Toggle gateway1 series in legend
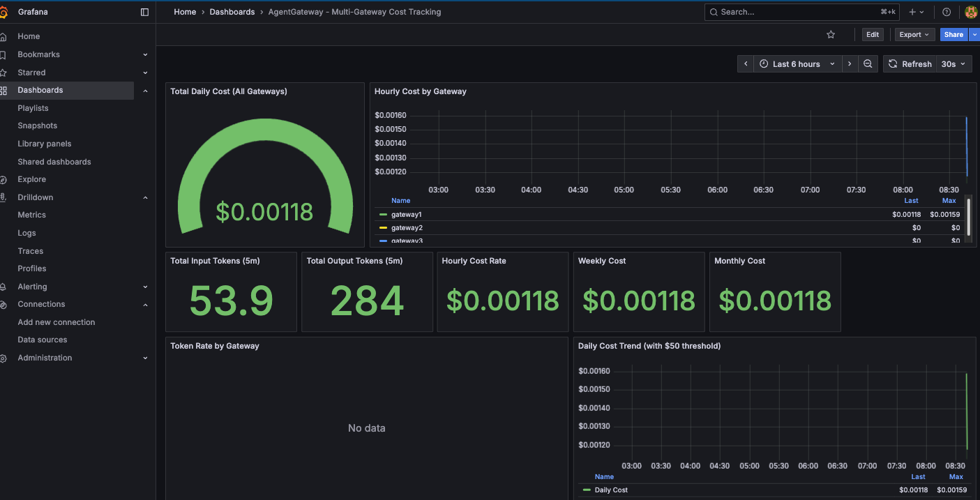This screenshot has height=500, width=980. [406, 215]
